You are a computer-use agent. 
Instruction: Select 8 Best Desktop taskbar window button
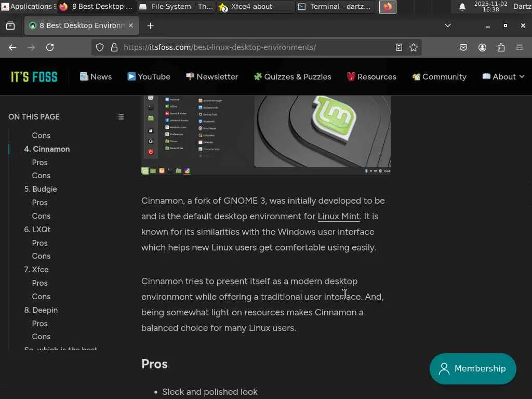point(97,6)
